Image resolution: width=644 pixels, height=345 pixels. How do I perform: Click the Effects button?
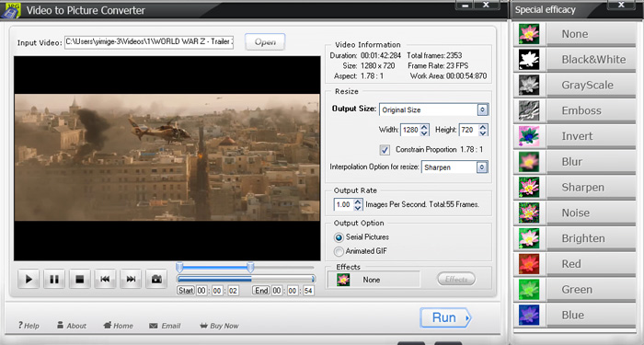(456, 280)
